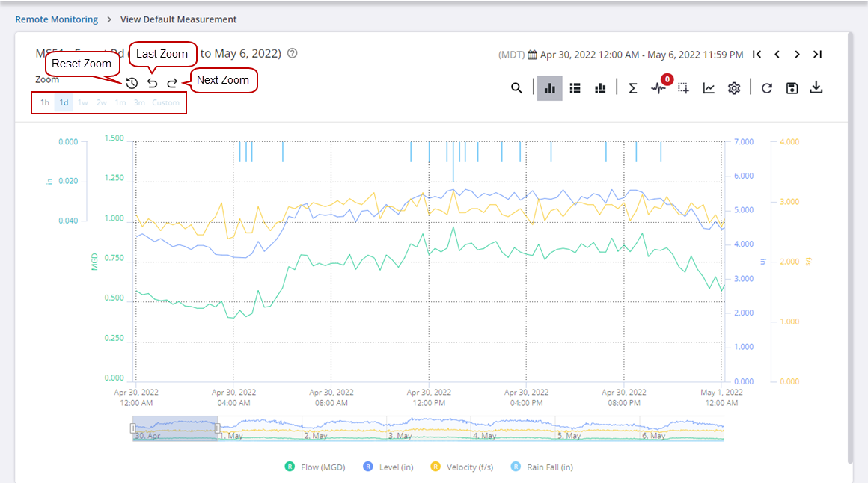The image size is (868, 483).
Task: Switch to the list table view icon
Action: tap(575, 88)
